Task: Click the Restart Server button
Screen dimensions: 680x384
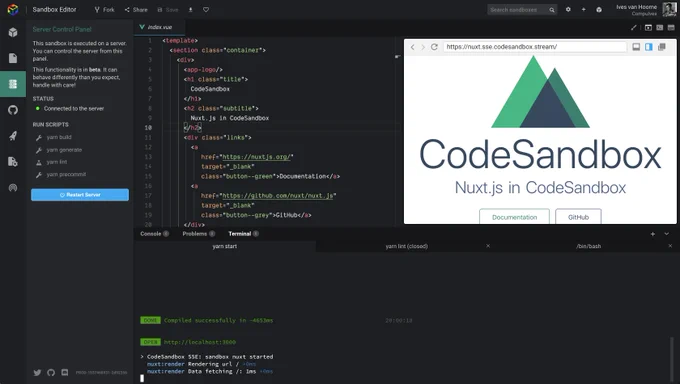Action: [x=80, y=195]
